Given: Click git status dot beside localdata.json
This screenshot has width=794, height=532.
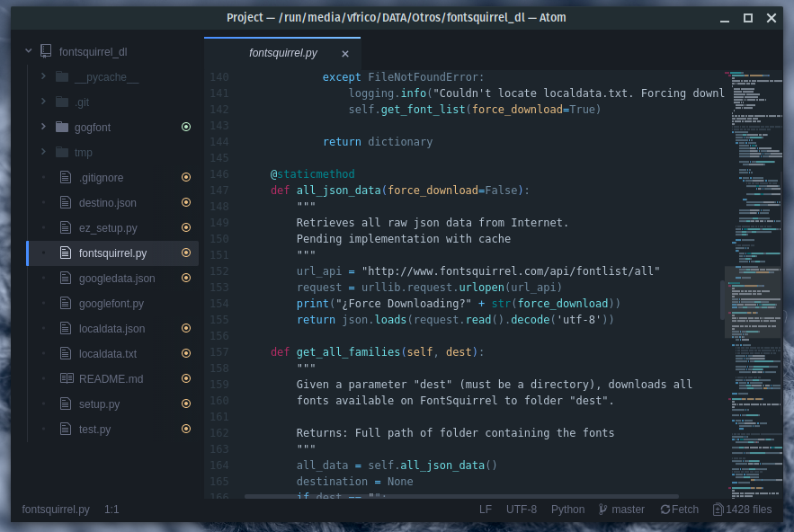Looking at the screenshot, I should tap(186, 328).
